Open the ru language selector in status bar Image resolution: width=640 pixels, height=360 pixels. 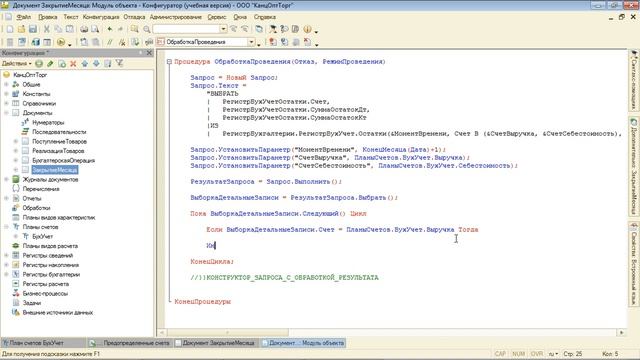pyautogui.click(x=553, y=354)
